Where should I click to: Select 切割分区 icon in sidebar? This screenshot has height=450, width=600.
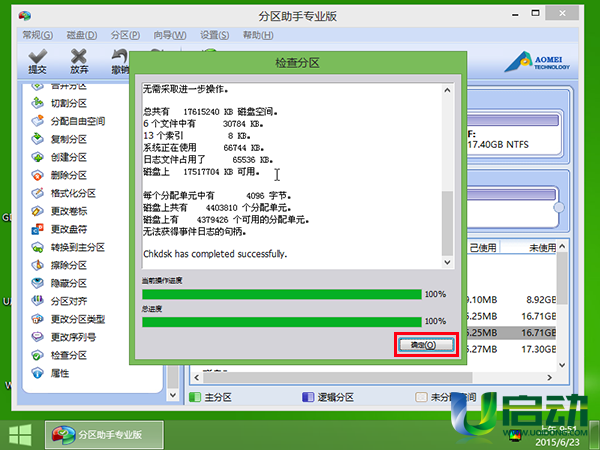point(38,103)
